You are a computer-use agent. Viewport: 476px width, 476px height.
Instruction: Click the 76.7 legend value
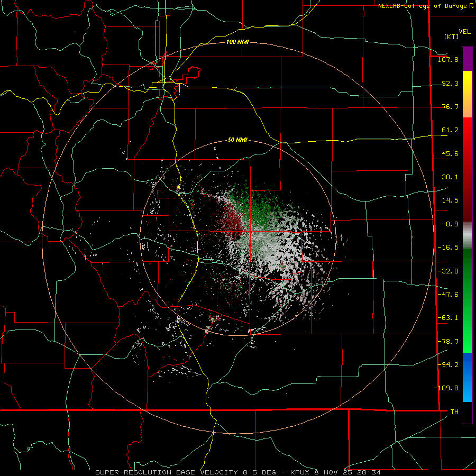450,106
